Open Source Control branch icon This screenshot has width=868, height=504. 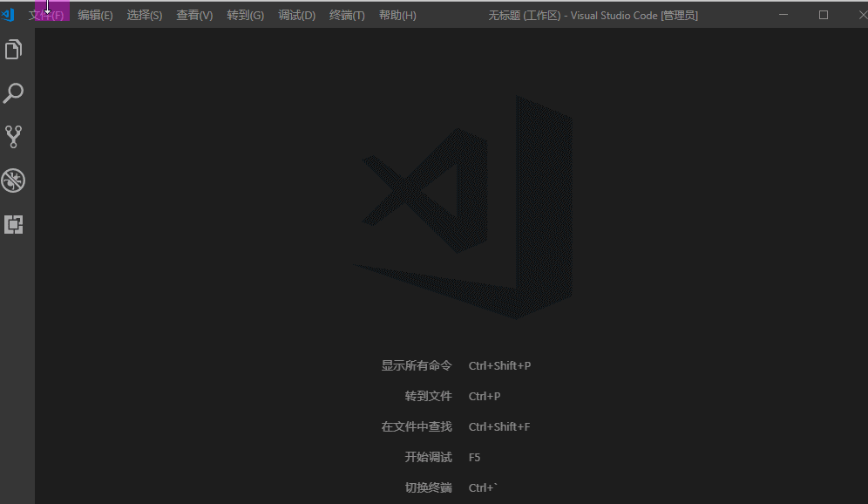(x=13, y=137)
